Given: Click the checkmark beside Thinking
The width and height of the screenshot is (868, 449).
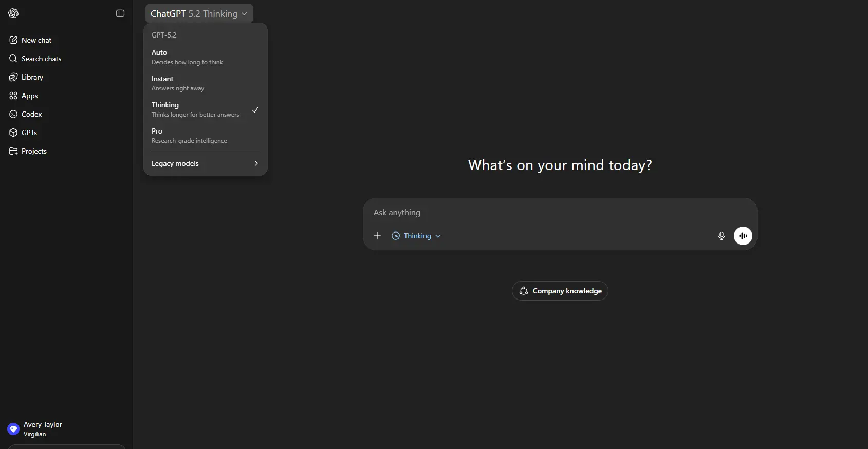Looking at the screenshot, I should click(x=255, y=110).
